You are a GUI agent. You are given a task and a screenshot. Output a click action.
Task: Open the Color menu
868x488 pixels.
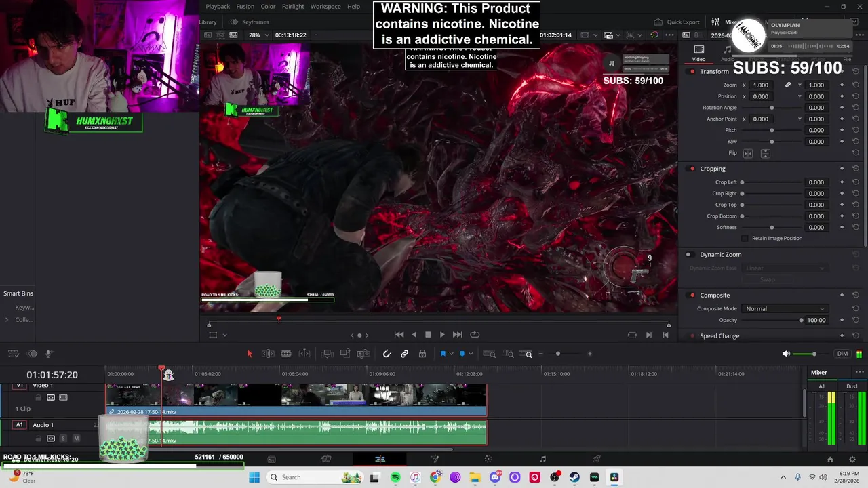point(269,7)
